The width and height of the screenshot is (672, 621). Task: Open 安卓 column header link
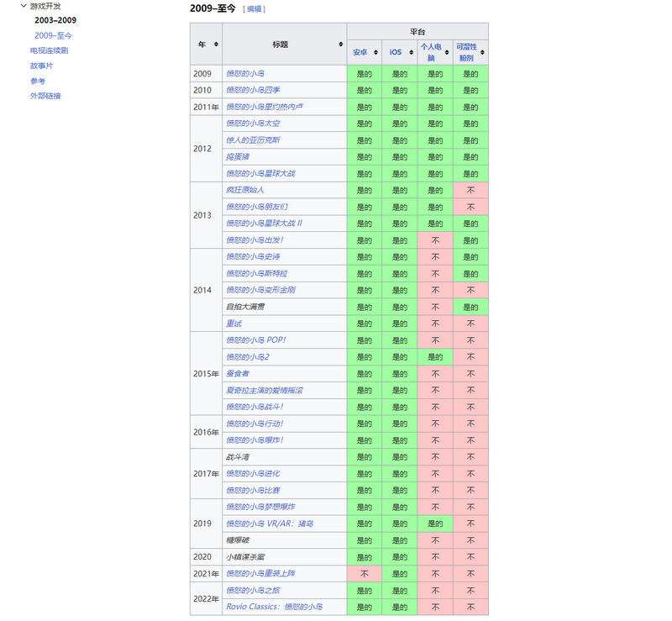(x=360, y=52)
